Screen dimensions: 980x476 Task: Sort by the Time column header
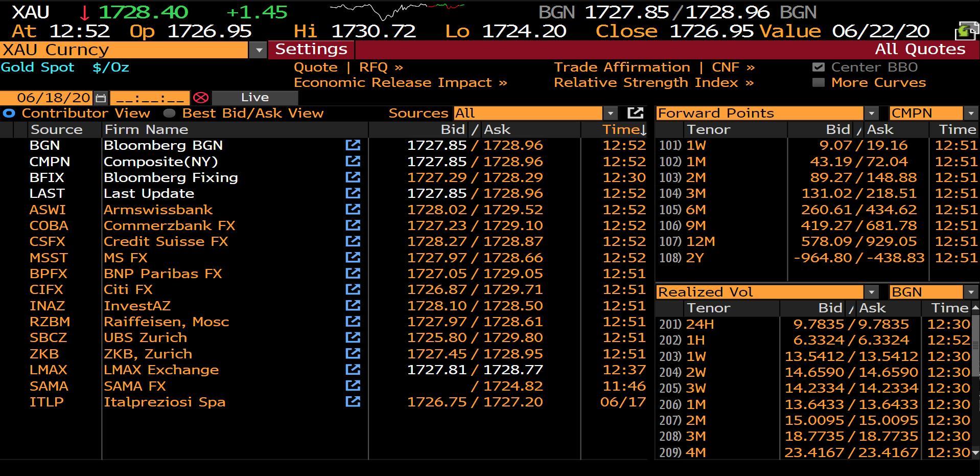tap(624, 130)
